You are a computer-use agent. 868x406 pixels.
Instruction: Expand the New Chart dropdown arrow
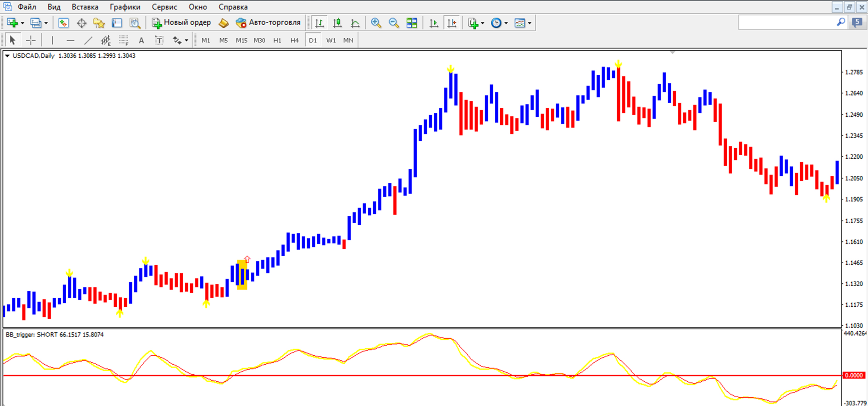(23, 23)
